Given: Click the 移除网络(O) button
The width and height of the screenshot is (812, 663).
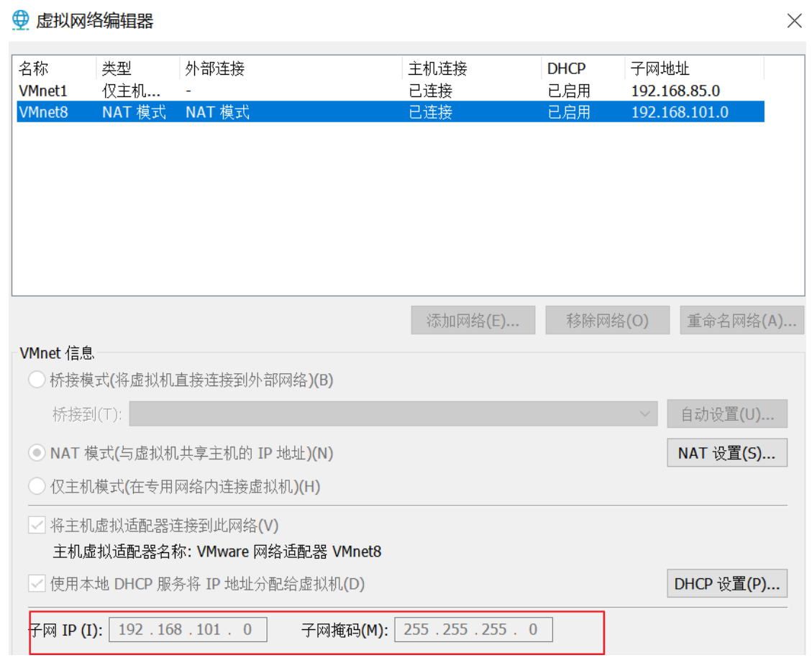Looking at the screenshot, I should click(608, 321).
